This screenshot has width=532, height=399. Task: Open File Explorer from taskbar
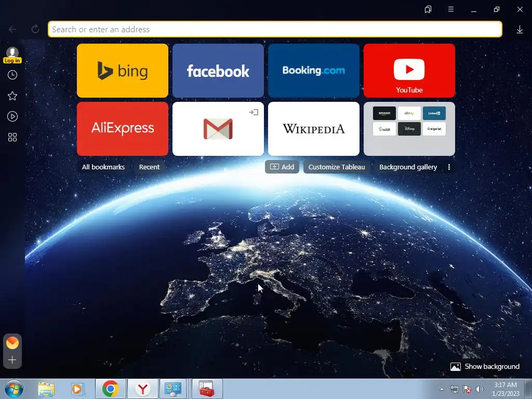46,389
